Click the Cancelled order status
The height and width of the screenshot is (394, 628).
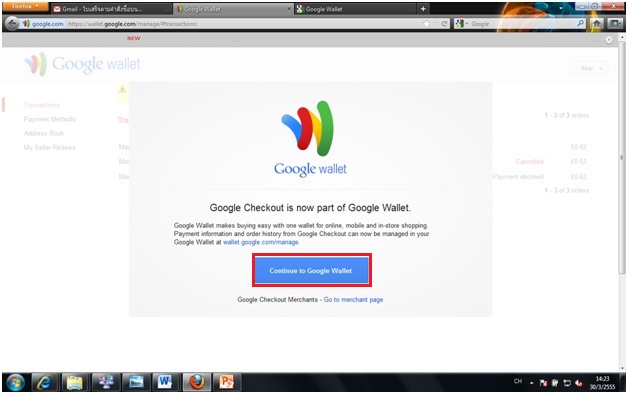529,161
